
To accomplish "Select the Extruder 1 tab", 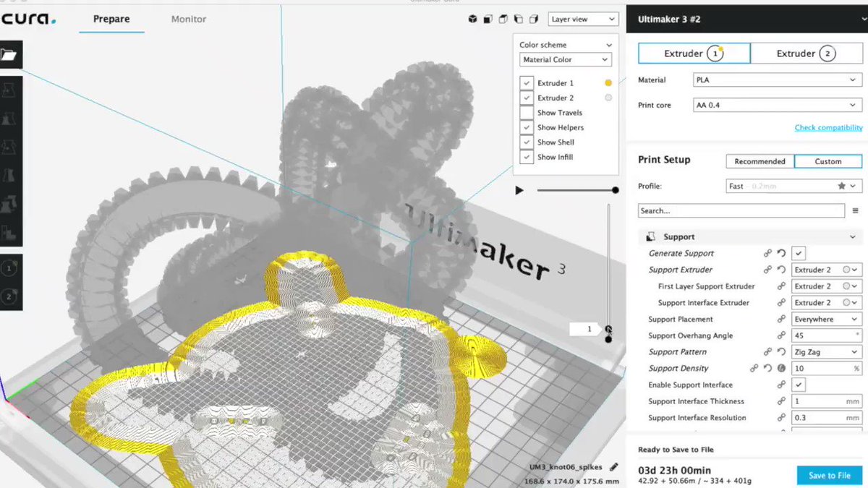I will (694, 53).
